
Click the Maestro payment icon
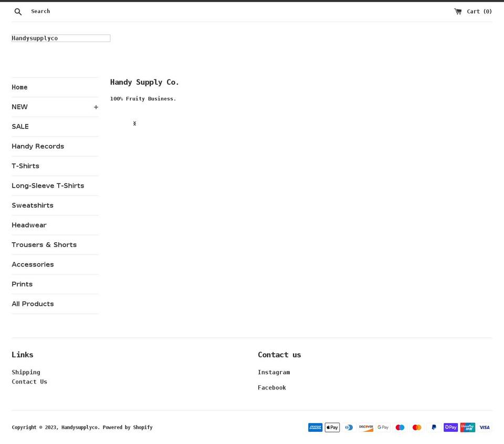click(400, 427)
